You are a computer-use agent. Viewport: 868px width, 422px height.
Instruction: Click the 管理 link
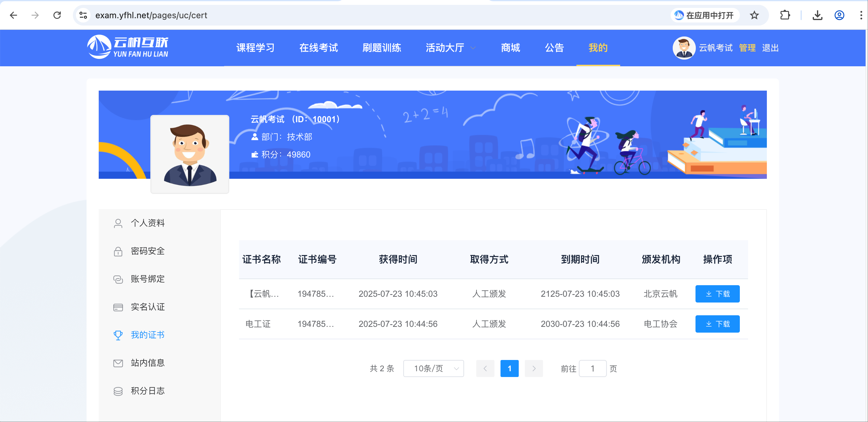pyautogui.click(x=747, y=48)
